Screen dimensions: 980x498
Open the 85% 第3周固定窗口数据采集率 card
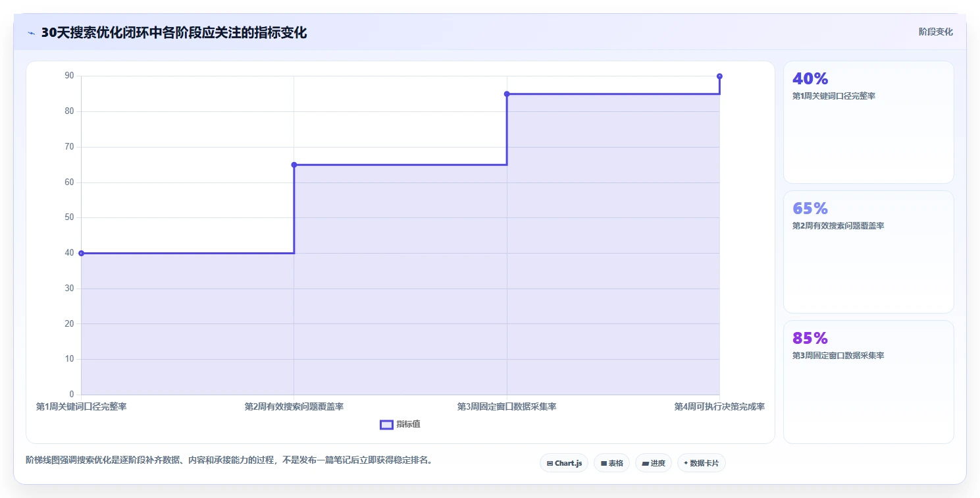tap(868, 381)
